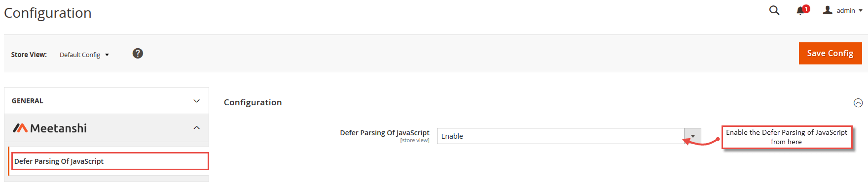Click the Save Config button

pos(830,53)
